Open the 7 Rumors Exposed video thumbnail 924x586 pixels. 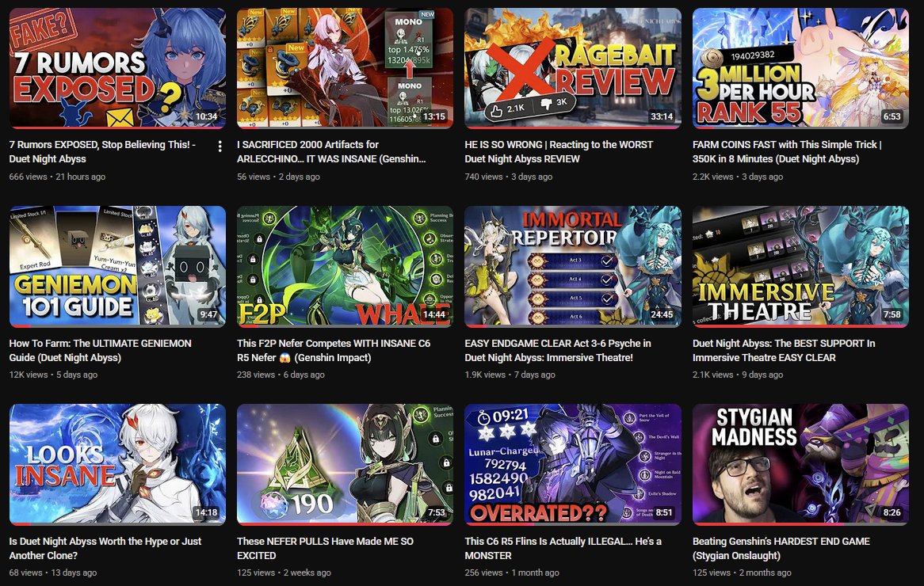click(x=117, y=68)
